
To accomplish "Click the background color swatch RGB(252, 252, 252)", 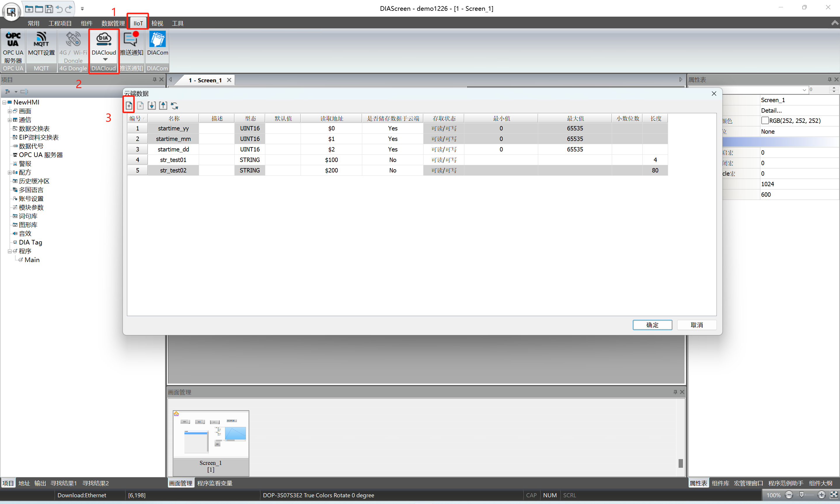I will click(x=765, y=121).
